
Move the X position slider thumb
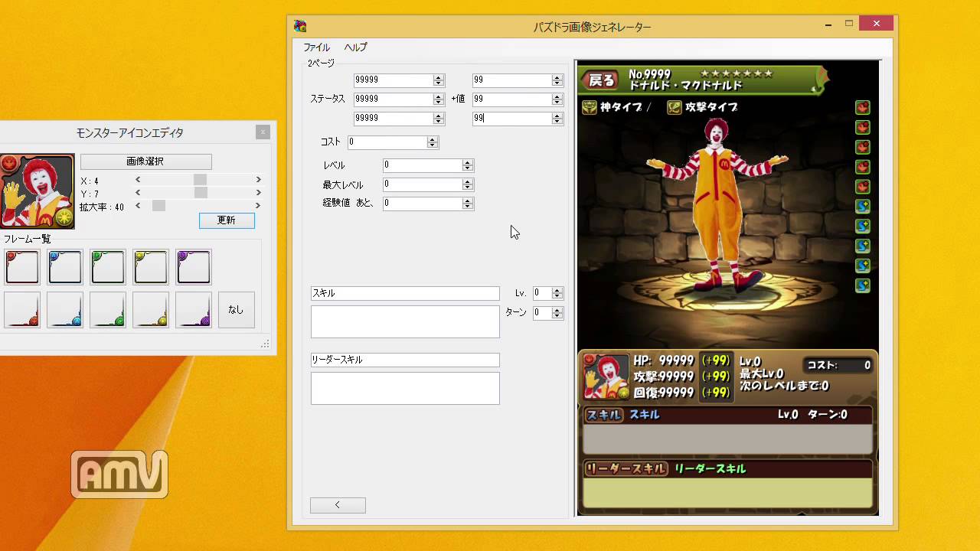coord(200,180)
